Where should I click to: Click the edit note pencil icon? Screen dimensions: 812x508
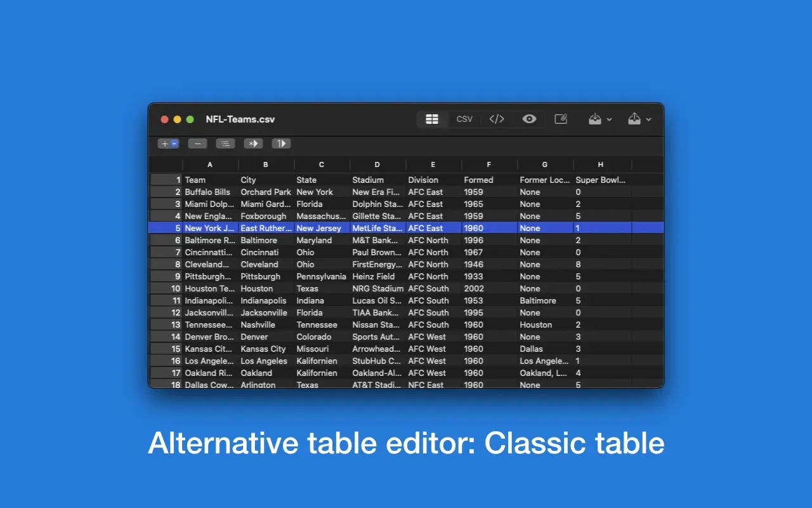[x=561, y=119]
